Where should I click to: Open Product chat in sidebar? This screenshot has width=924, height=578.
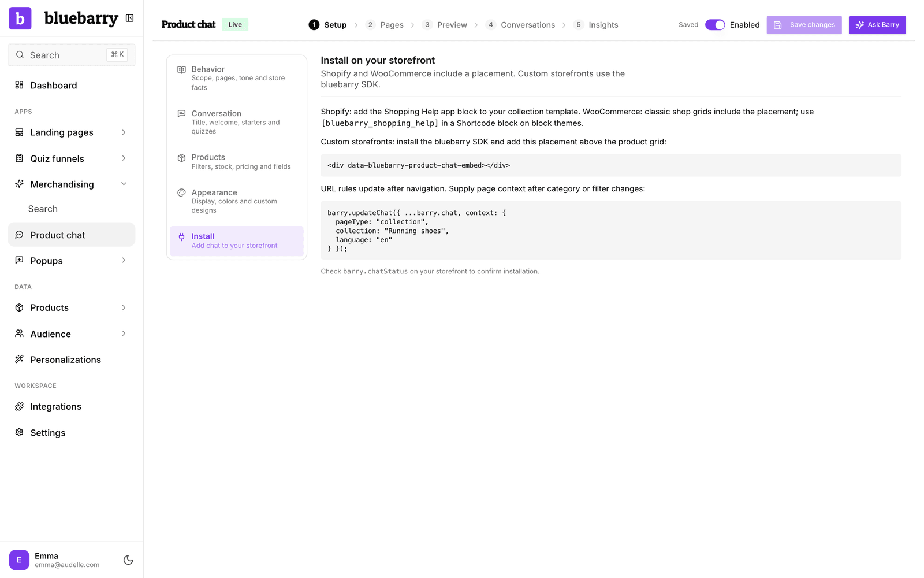coord(72,235)
